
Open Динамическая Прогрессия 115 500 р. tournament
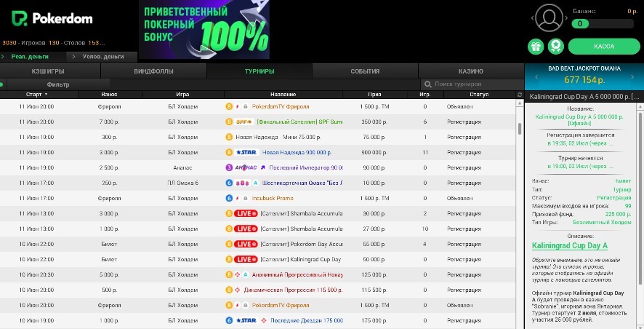click(x=257, y=290)
